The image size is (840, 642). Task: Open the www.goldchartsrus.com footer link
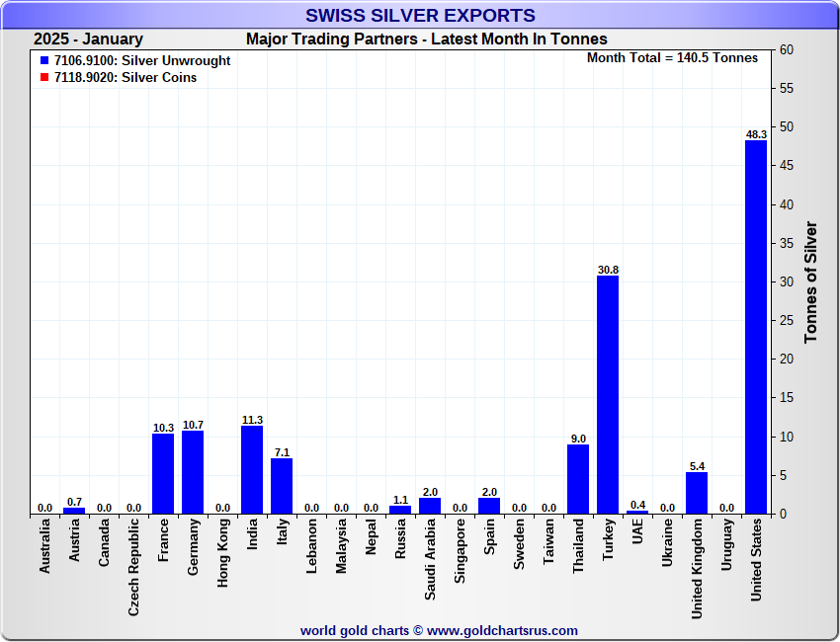coord(503,630)
